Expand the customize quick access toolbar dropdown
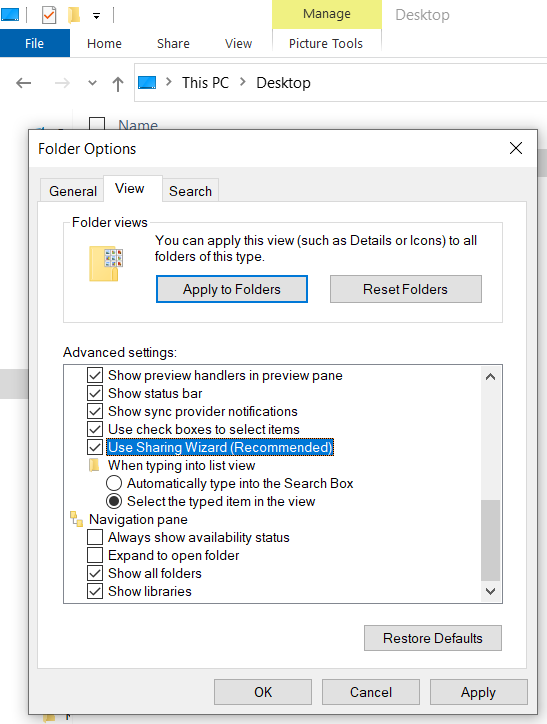 96,16
